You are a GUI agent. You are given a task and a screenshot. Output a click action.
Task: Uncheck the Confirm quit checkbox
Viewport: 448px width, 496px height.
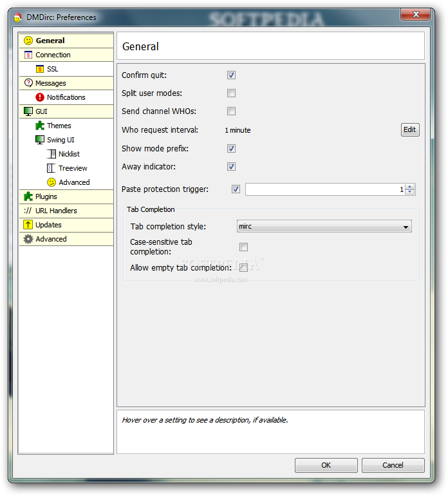tap(232, 75)
